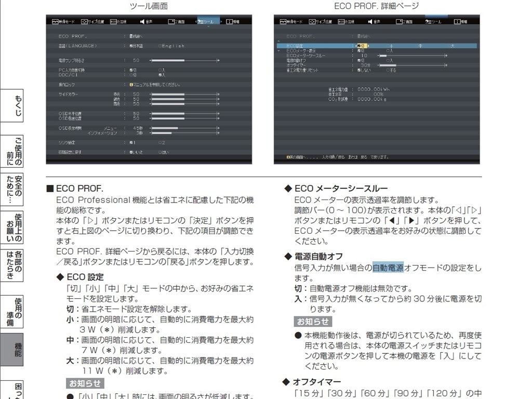Screen dimensions: 532x399
Task: Click yellow lock icon in 操作ロック row
Action: point(131,85)
